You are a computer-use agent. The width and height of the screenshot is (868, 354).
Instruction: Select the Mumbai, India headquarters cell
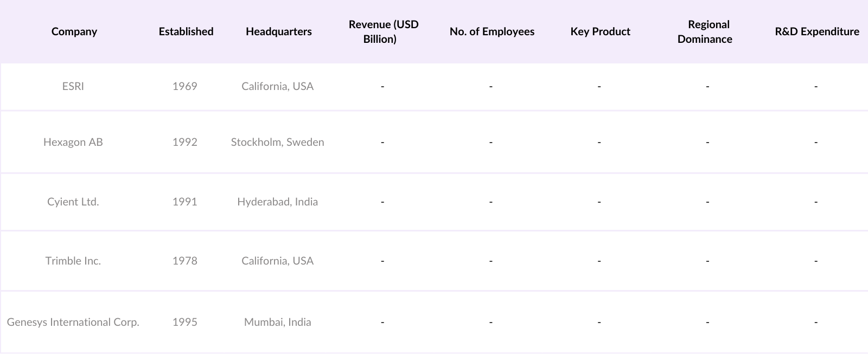277,322
